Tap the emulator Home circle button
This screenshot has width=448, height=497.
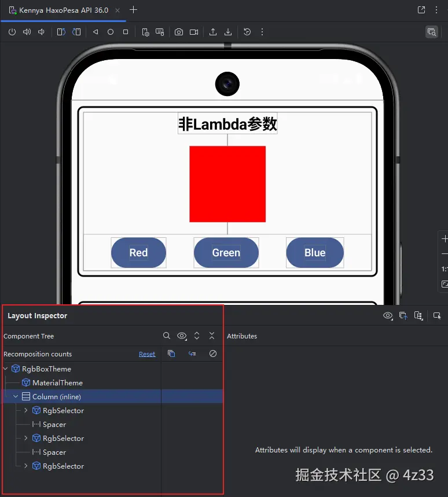111,32
